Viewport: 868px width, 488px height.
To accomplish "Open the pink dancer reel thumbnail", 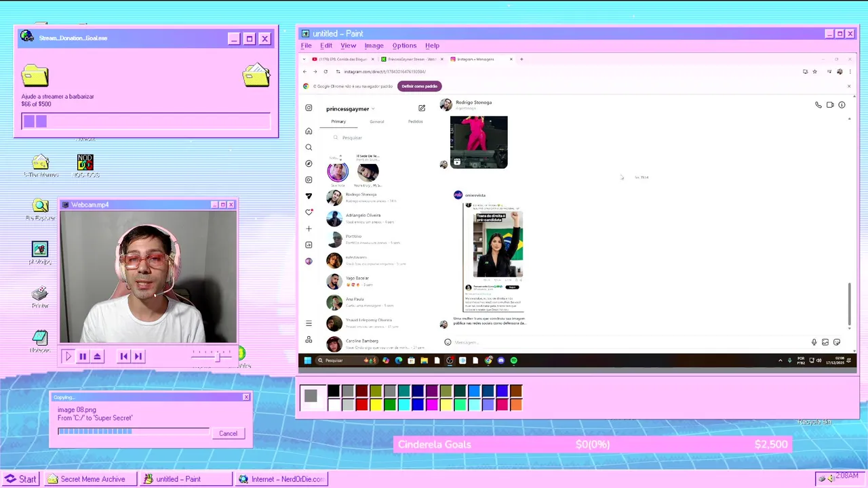I will [479, 142].
